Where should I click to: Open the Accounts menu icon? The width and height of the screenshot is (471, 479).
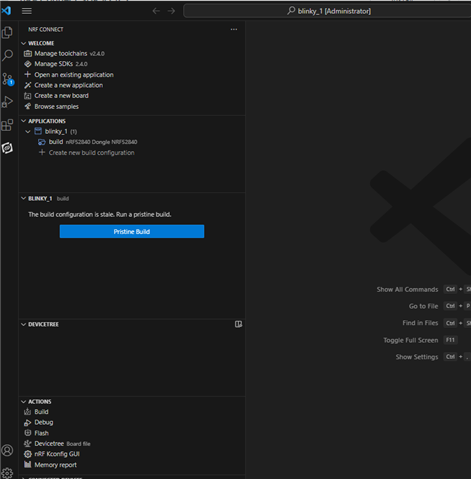[x=7, y=450]
